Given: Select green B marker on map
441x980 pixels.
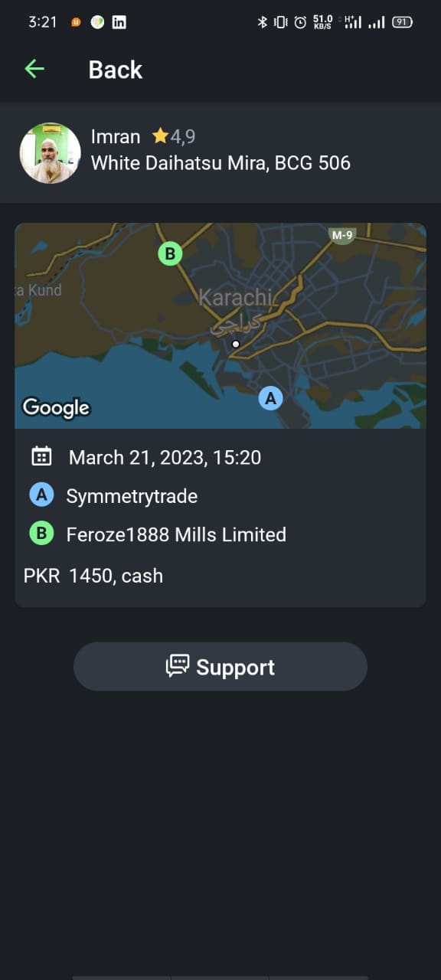Looking at the screenshot, I should click(170, 253).
